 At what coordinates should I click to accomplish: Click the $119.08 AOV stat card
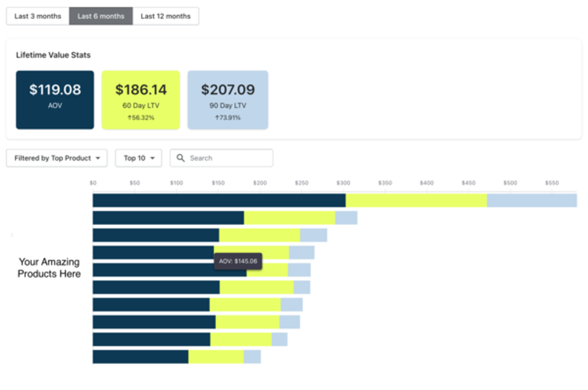click(55, 100)
